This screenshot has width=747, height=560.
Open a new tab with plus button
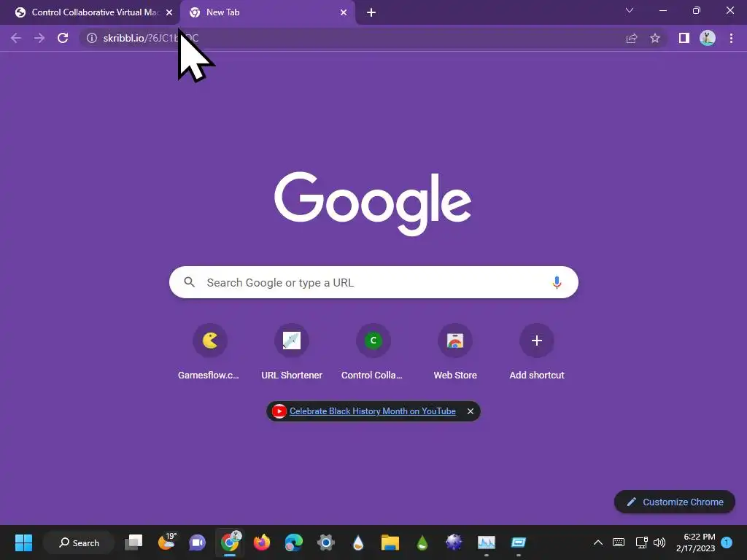(371, 12)
